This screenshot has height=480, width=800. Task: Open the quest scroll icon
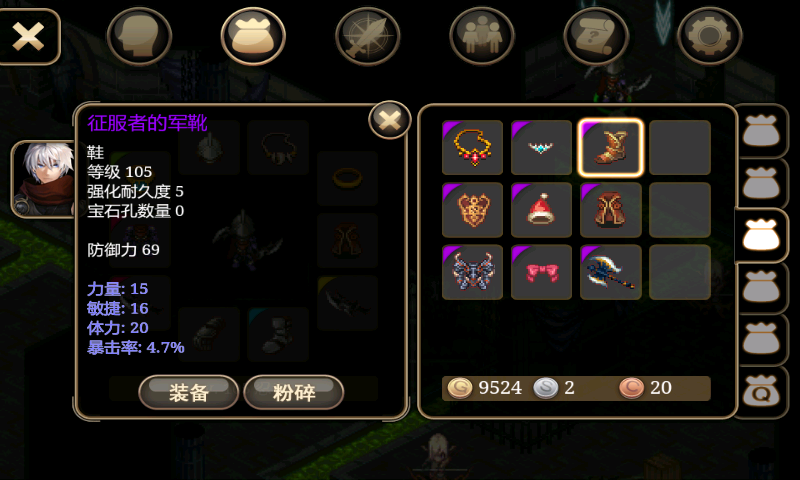(596, 36)
